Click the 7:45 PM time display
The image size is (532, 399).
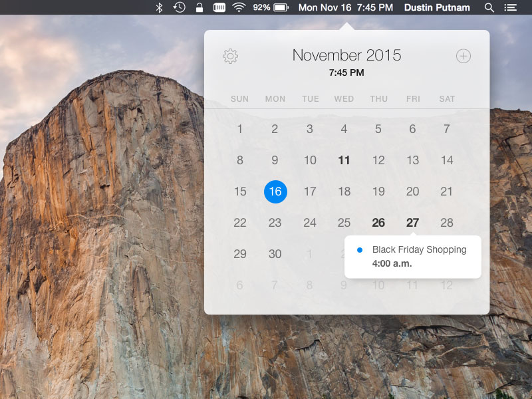click(348, 73)
